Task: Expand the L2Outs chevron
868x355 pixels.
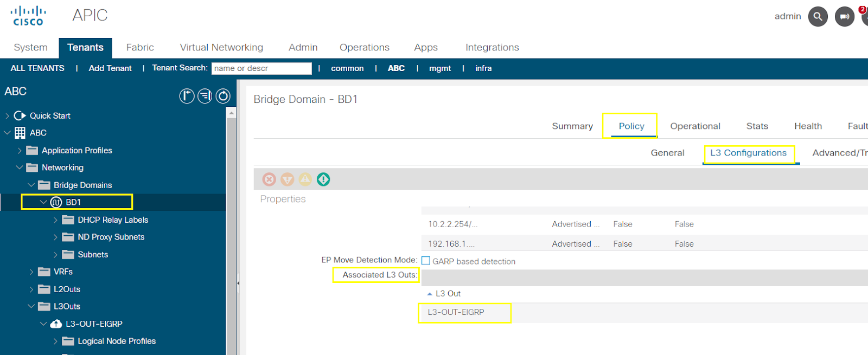Action: 31,289
